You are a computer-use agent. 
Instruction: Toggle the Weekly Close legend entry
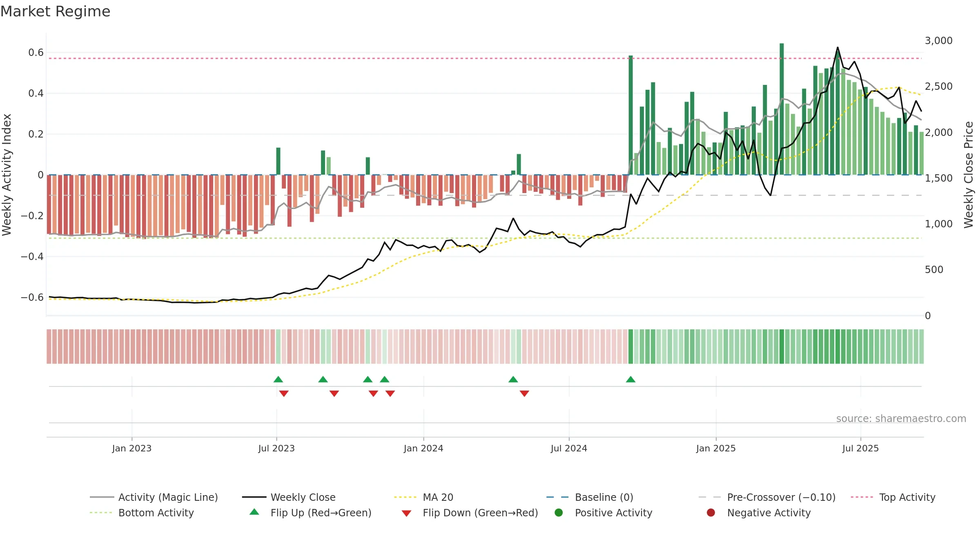coord(289,497)
